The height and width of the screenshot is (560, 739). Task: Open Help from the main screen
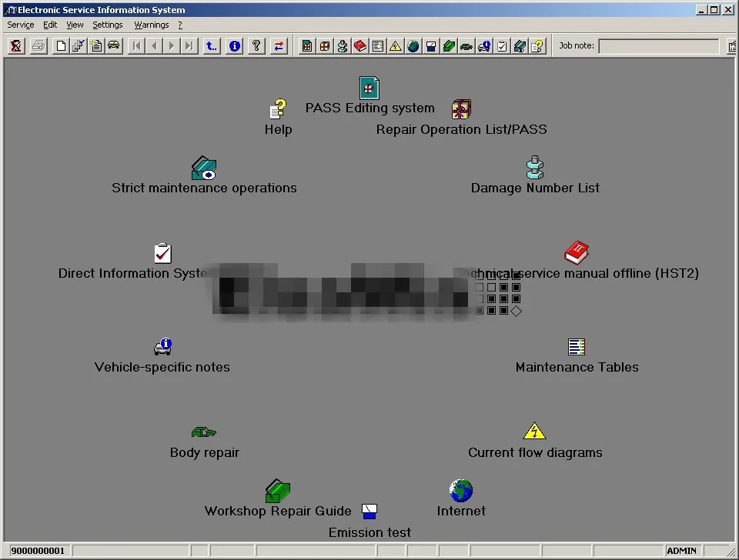coord(278,108)
